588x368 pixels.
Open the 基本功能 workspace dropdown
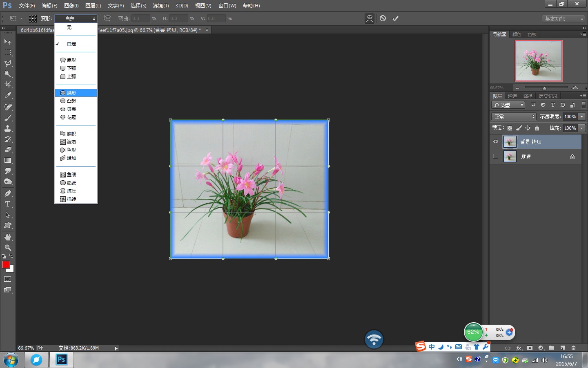click(564, 19)
